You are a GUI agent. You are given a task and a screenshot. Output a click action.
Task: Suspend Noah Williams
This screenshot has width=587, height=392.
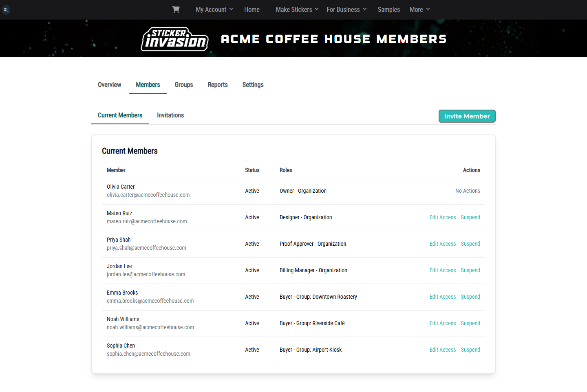[x=470, y=323]
